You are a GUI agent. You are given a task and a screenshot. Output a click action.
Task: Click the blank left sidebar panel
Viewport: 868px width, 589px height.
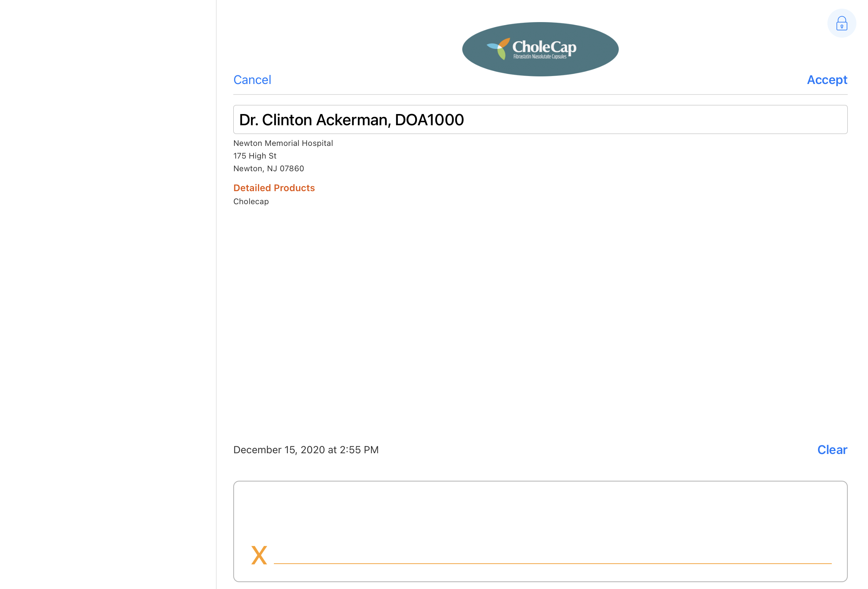coord(108,295)
